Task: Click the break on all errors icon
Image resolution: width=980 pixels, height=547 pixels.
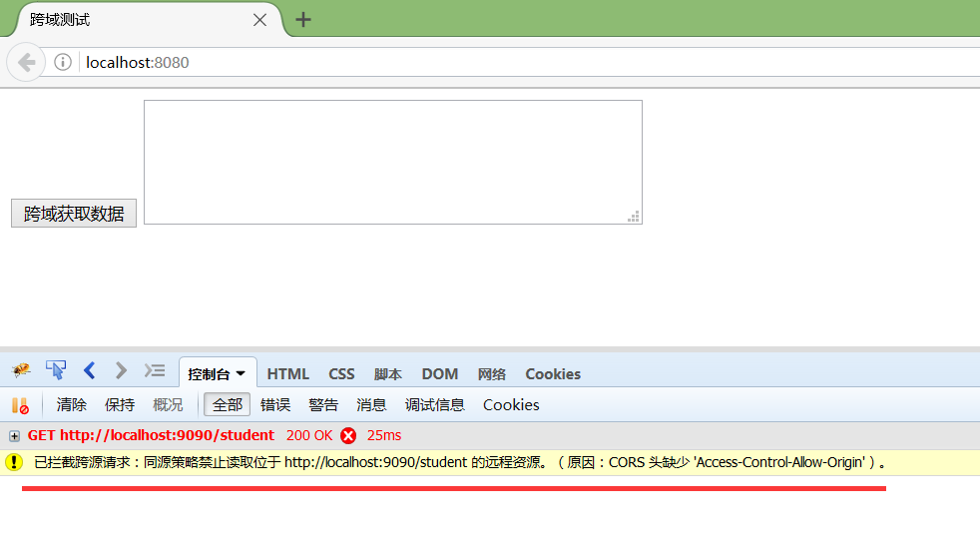Action: click(20, 405)
